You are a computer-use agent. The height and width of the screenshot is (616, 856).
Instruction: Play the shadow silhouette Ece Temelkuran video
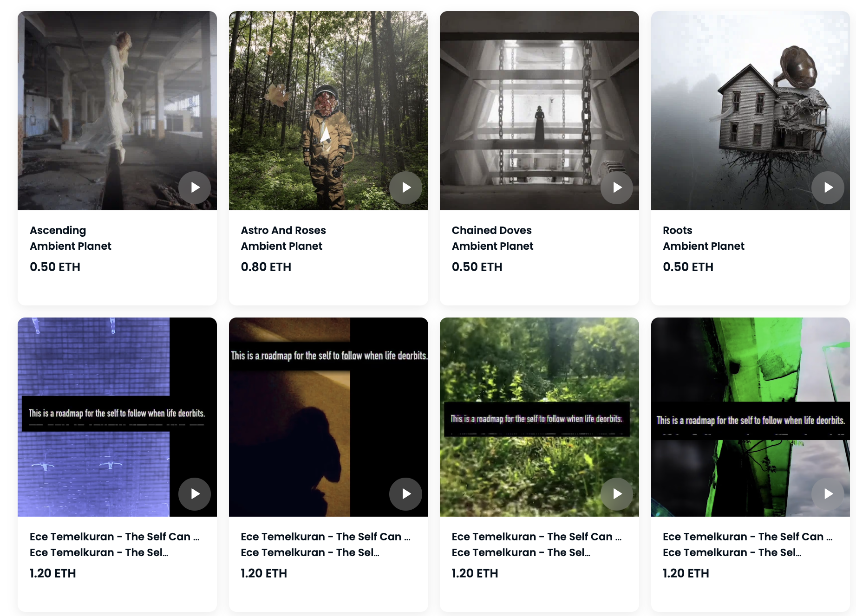tap(405, 494)
